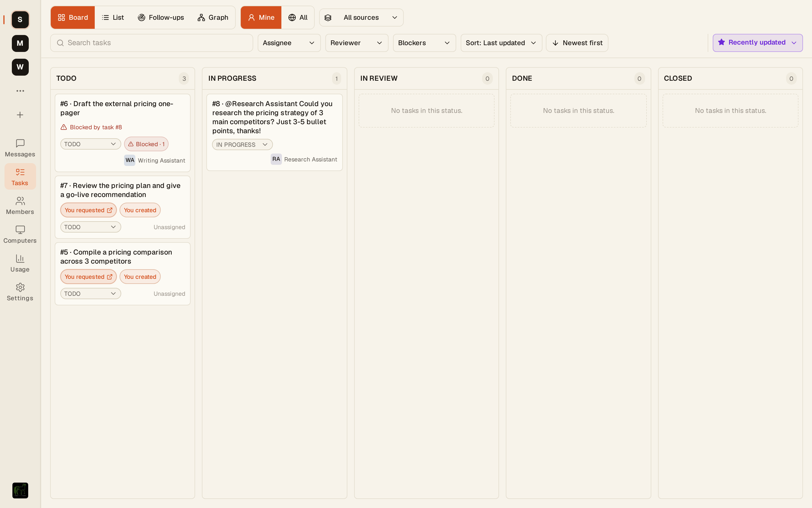Click the Search tasks input field
The width and height of the screenshot is (812, 508).
[x=152, y=43]
